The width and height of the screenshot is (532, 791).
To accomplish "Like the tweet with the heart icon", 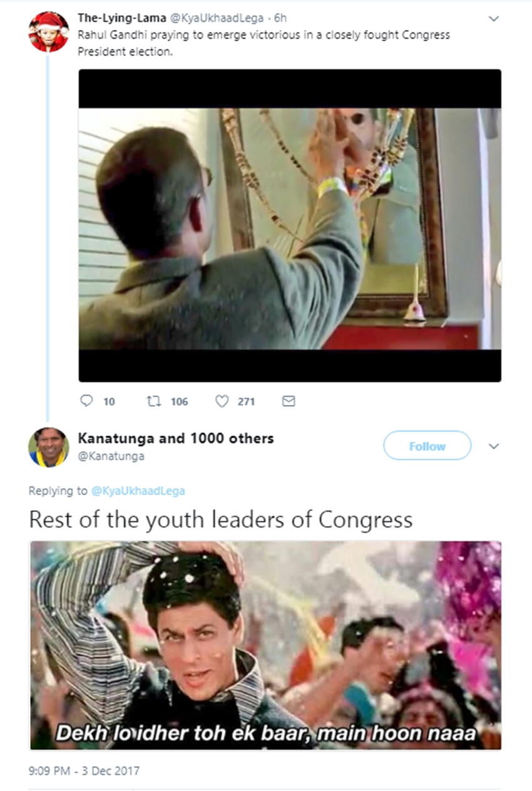I will 222,401.
